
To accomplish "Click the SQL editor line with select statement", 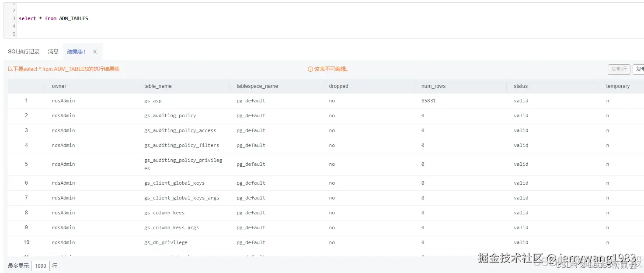I will point(53,18).
